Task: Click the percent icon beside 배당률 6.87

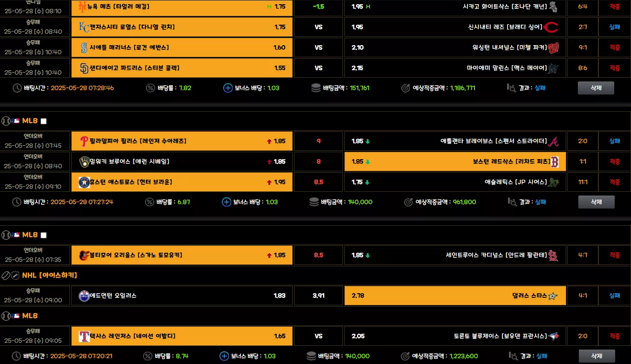Action: [x=150, y=202]
